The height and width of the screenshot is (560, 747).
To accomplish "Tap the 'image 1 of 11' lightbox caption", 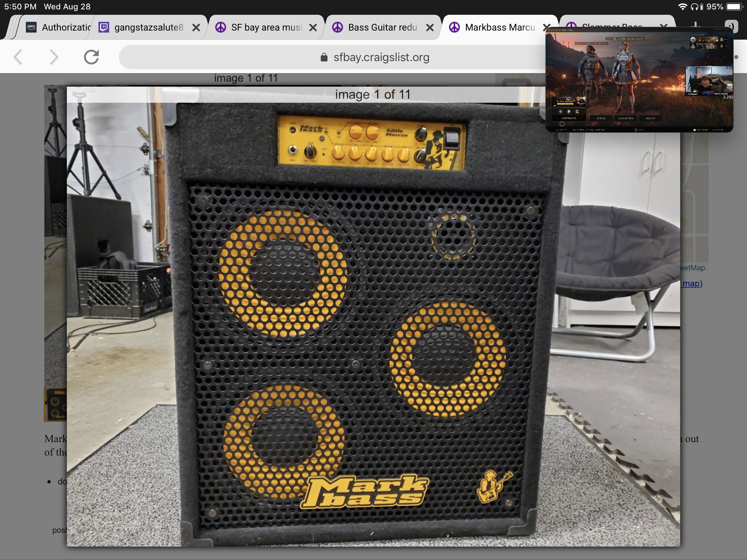I will (372, 95).
